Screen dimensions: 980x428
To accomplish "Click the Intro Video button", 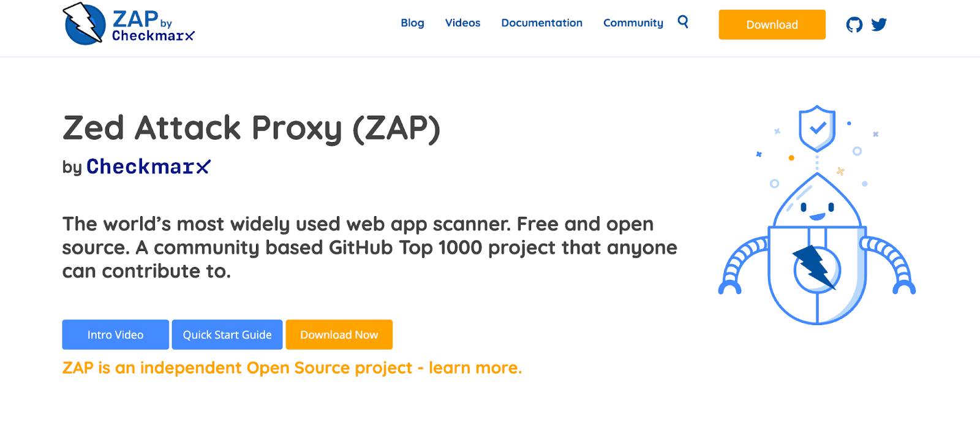I will (115, 334).
